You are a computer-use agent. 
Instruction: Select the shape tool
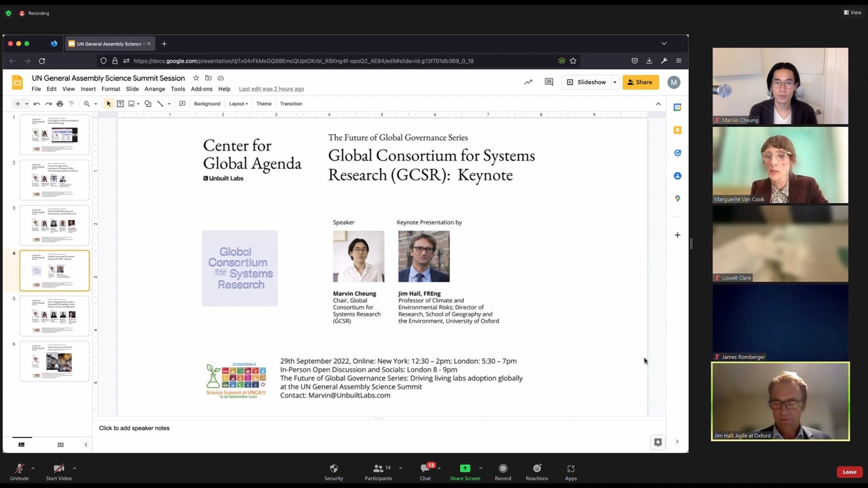148,104
